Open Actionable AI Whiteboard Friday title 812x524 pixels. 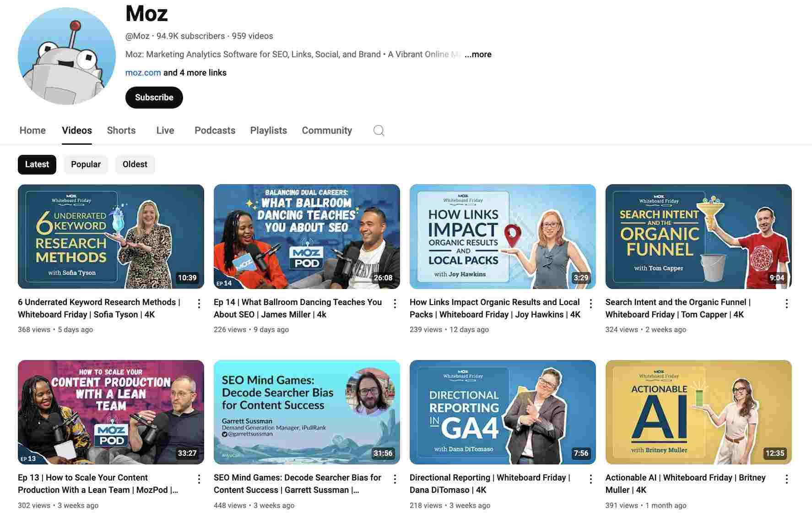(685, 484)
